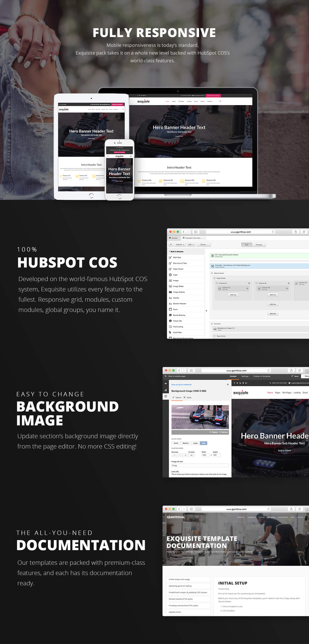Viewport: 309px width, 644px height.
Task: Click the Page Footer module icon
Action: [x=170, y=269]
